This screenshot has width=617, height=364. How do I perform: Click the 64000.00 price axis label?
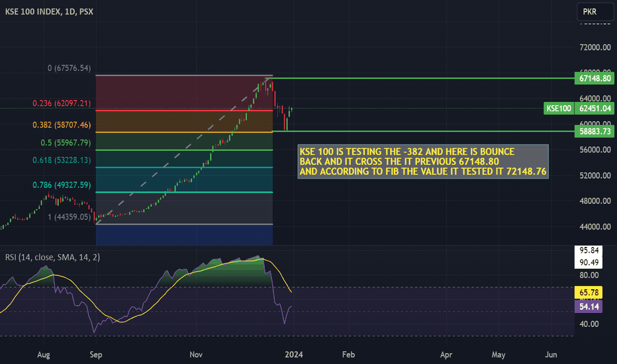pos(595,99)
